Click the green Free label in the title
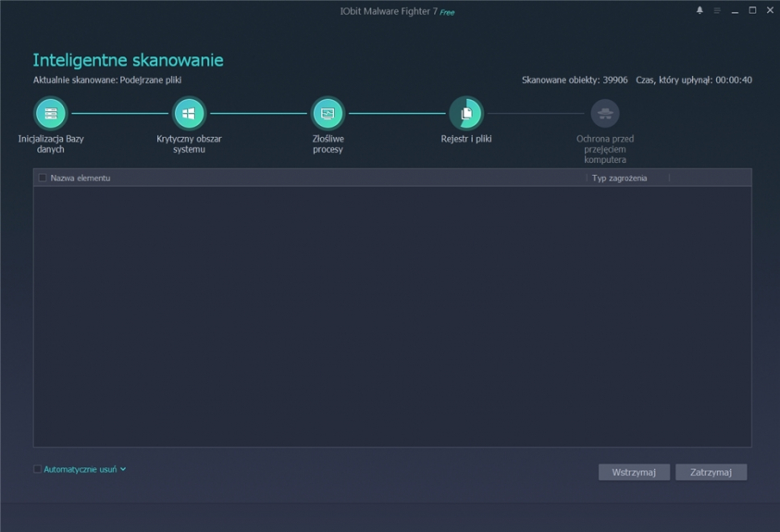 [x=447, y=12]
